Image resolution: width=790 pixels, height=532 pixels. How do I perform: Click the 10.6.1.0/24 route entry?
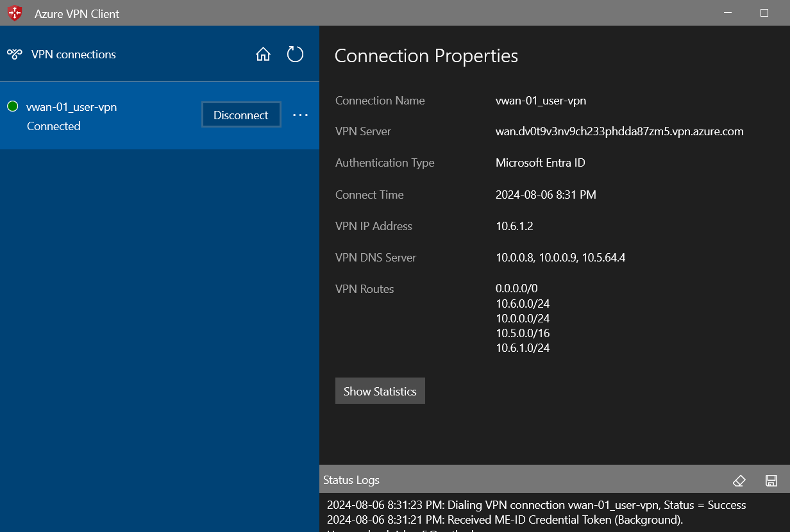[x=523, y=348]
